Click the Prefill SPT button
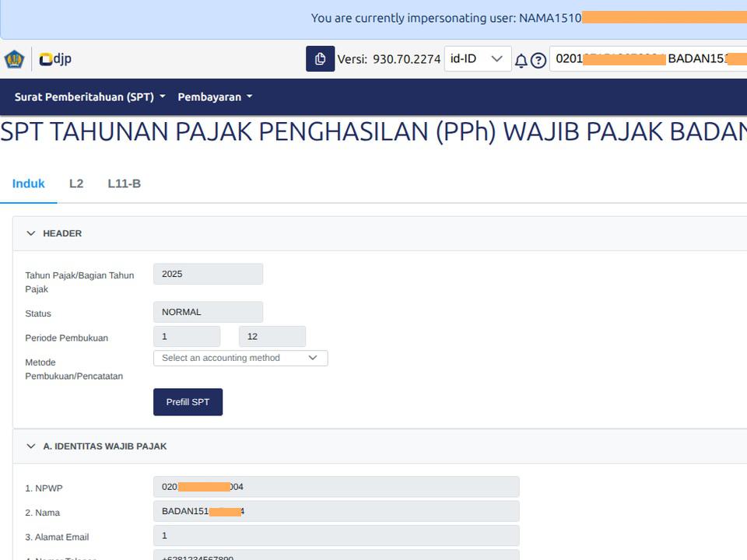 click(x=188, y=402)
